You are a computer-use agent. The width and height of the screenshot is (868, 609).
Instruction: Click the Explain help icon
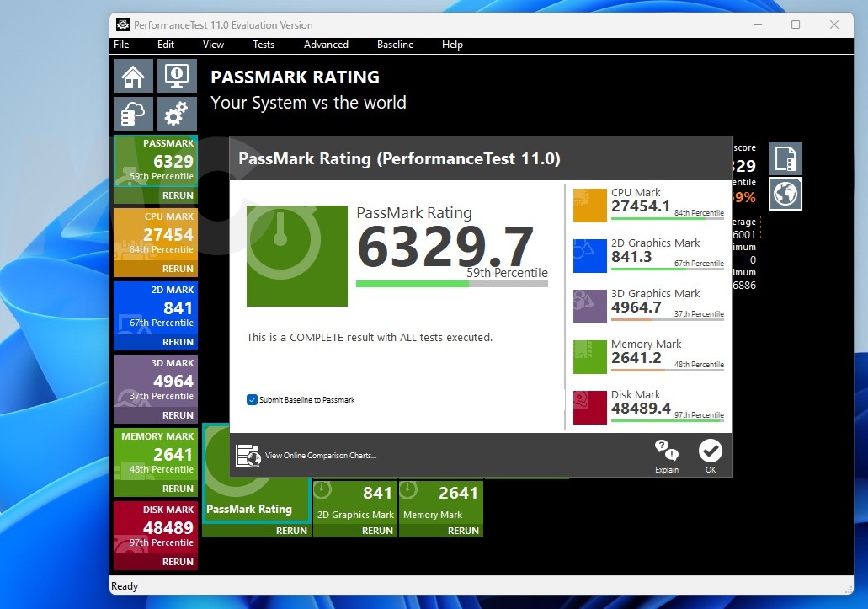pos(666,456)
